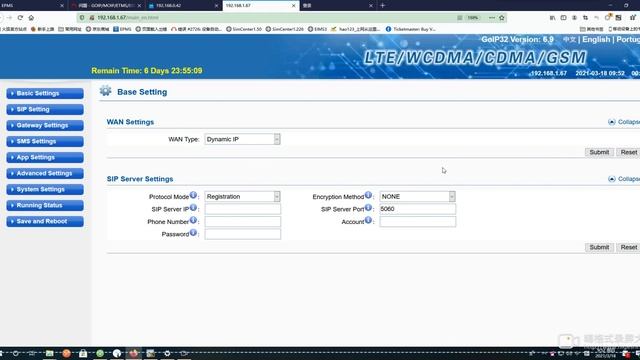Collapse the SIP Server Settings section
Viewport: 640px width, 360px height.
pos(624,179)
